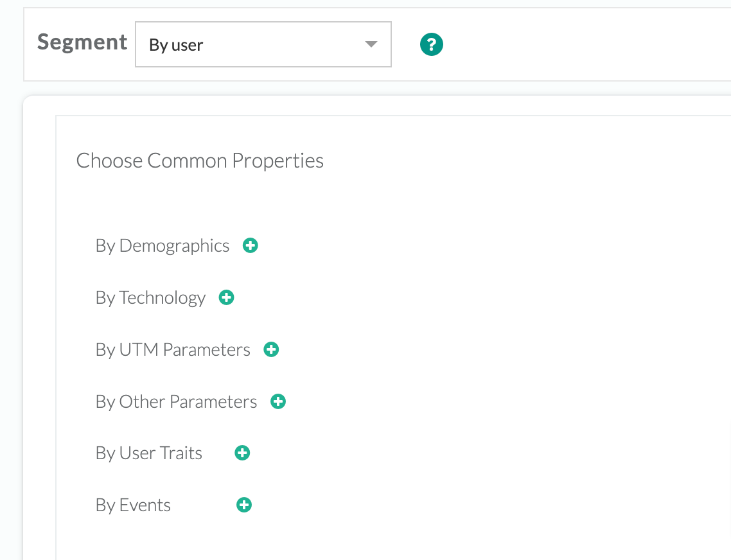Select the By Events label
The image size is (731, 560).
(133, 505)
